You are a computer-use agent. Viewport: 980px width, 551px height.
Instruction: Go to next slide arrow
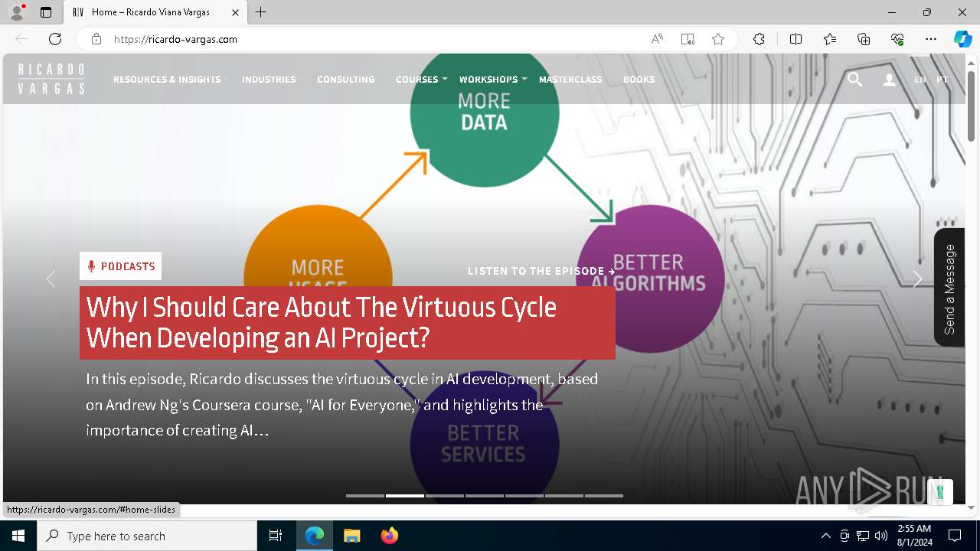917,279
